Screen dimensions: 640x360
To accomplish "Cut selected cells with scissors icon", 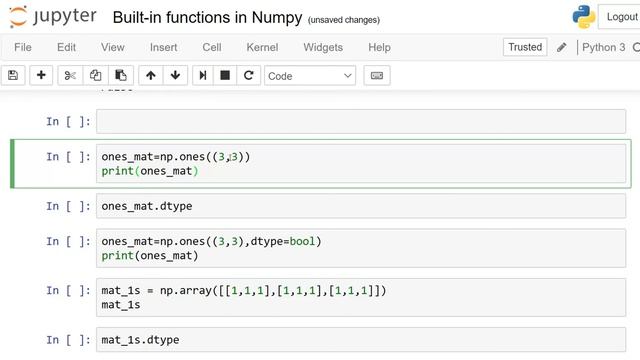I will pos(70,76).
